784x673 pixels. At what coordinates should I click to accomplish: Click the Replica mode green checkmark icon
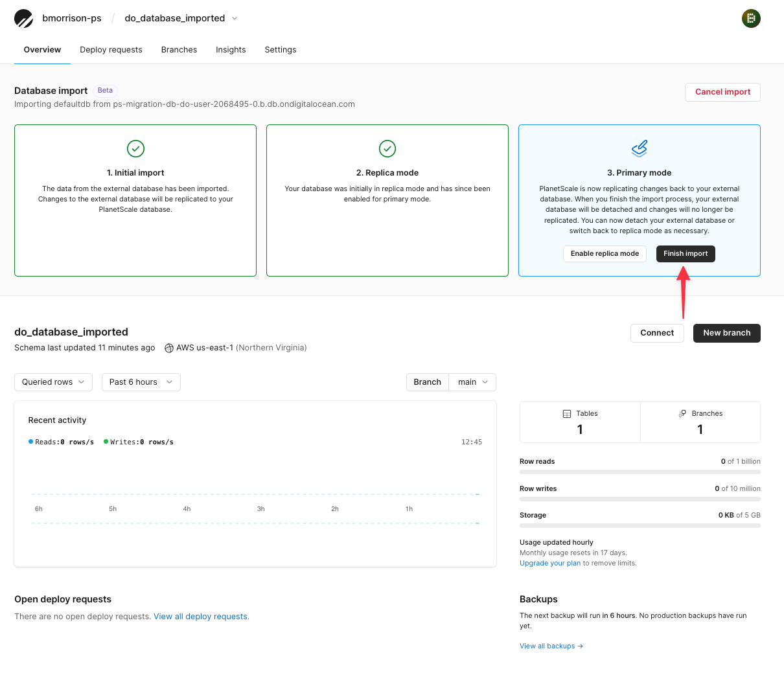coord(387,149)
